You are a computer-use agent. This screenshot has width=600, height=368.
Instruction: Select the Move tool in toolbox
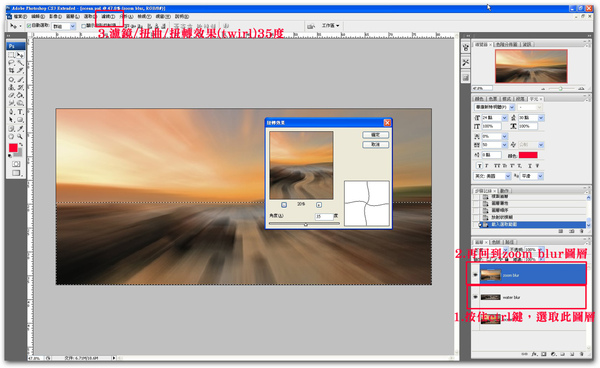click(x=20, y=55)
